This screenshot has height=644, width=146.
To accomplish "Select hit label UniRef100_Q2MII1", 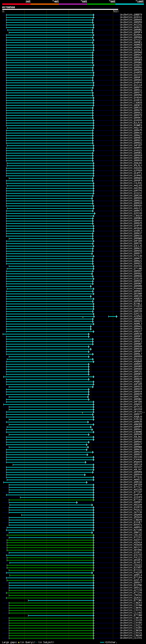I will coord(131,314).
